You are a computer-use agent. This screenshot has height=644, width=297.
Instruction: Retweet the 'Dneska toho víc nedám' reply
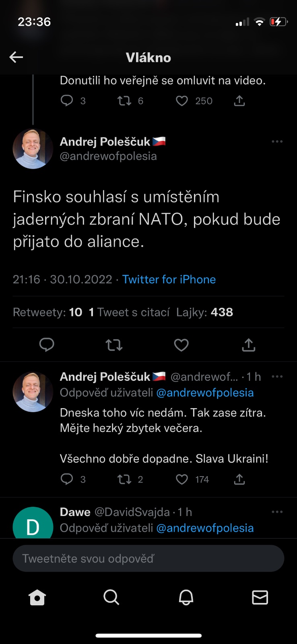(x=124, y=479)
